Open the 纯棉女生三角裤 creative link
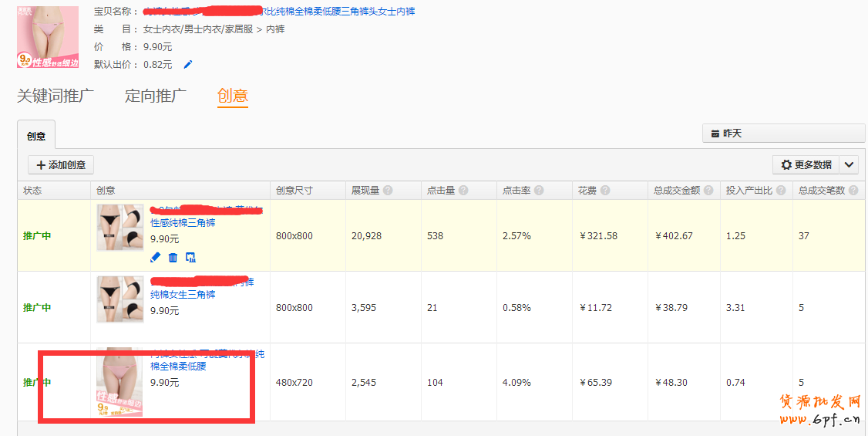Screen dimensions: 868x436 click(x=183, y=295)
